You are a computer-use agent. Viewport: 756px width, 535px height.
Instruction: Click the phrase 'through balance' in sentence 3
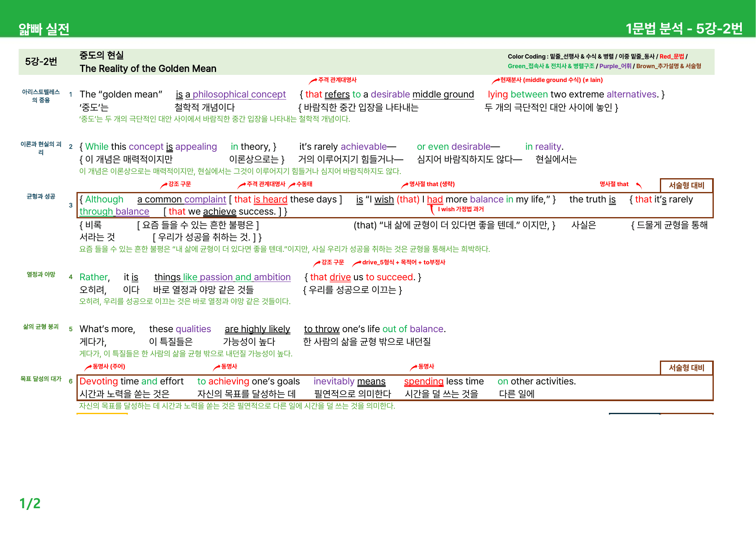(115, 212)
